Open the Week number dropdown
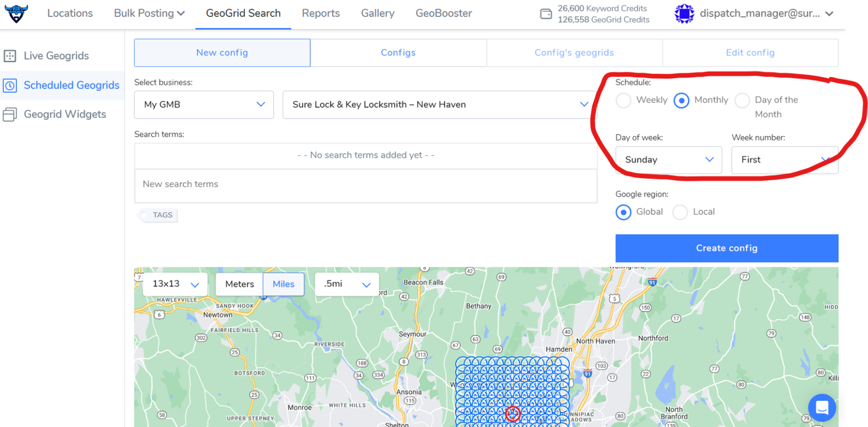Screen dimensions: 868x427 tap(785, 160)
